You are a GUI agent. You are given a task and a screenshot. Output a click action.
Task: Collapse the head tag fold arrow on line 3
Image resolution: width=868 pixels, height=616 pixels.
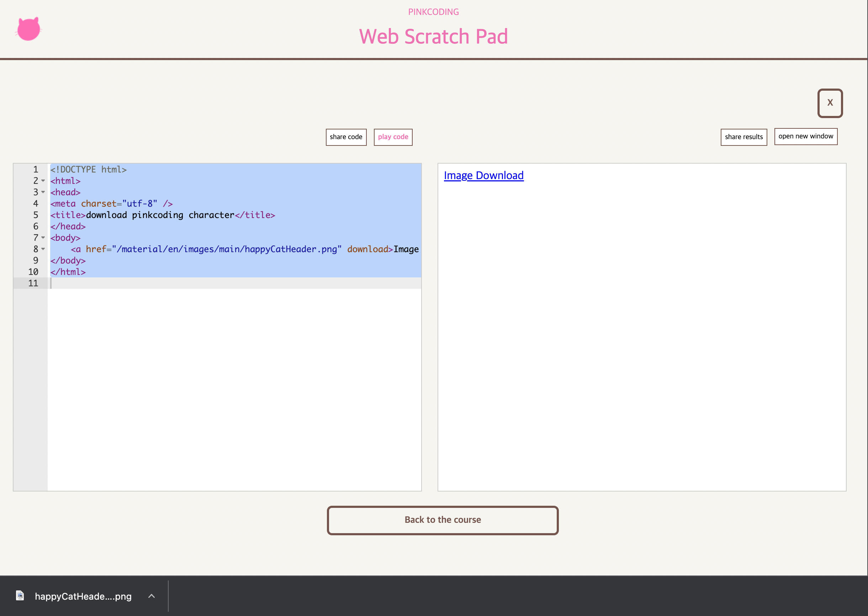click(x=43, y=192)
